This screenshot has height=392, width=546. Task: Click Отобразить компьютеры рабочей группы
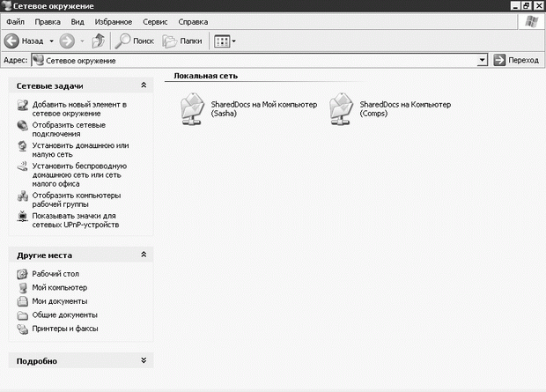(x=77, y=200)
